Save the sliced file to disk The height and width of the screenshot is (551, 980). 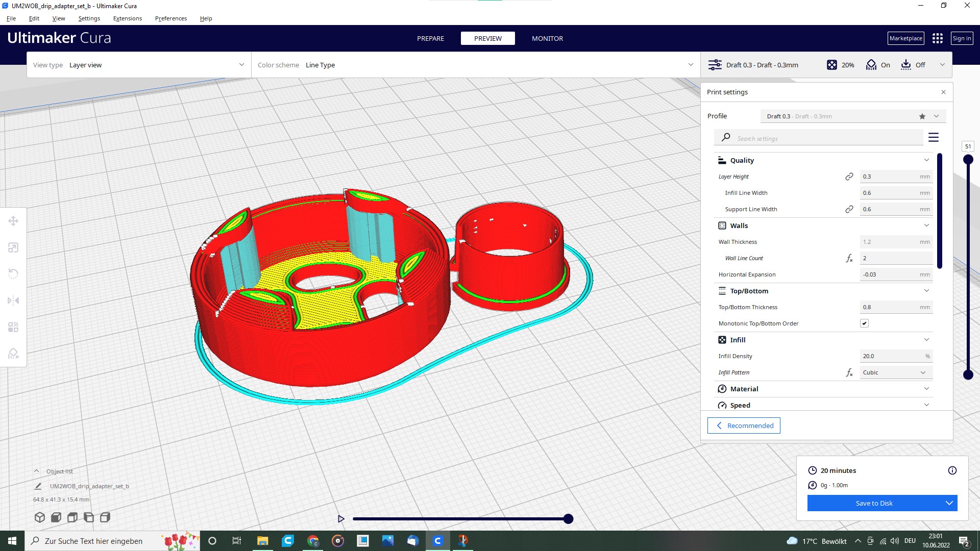[x=874, y=503]
